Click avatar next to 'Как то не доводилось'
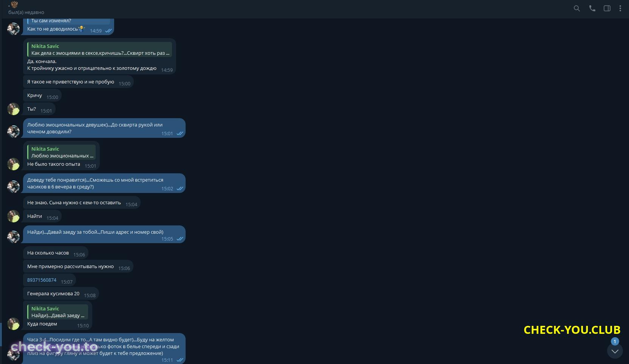 [14, 29]
